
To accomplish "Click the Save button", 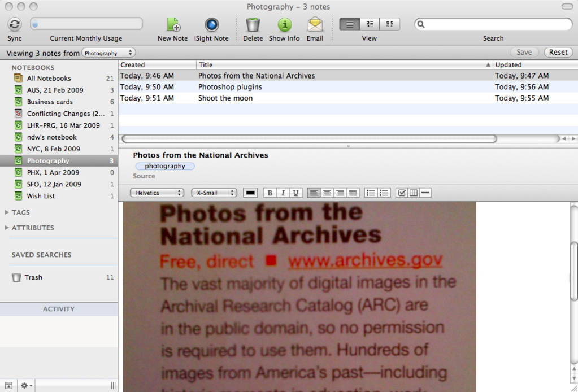I will (524, 53).
